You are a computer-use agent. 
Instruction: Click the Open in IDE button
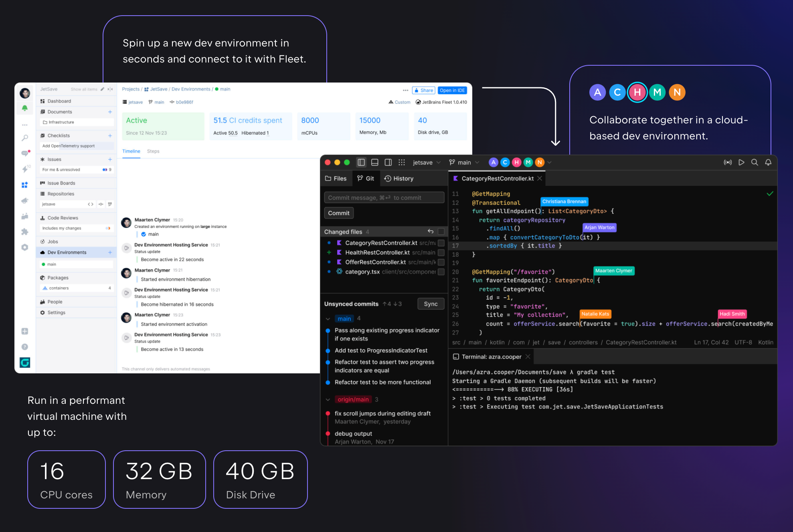(x=452, y=90)
